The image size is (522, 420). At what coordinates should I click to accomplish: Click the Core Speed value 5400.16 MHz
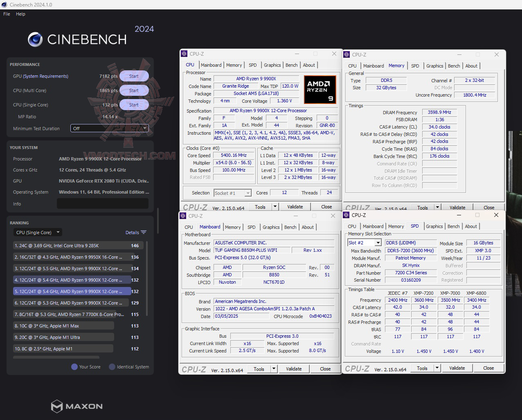tap(234, 156)
